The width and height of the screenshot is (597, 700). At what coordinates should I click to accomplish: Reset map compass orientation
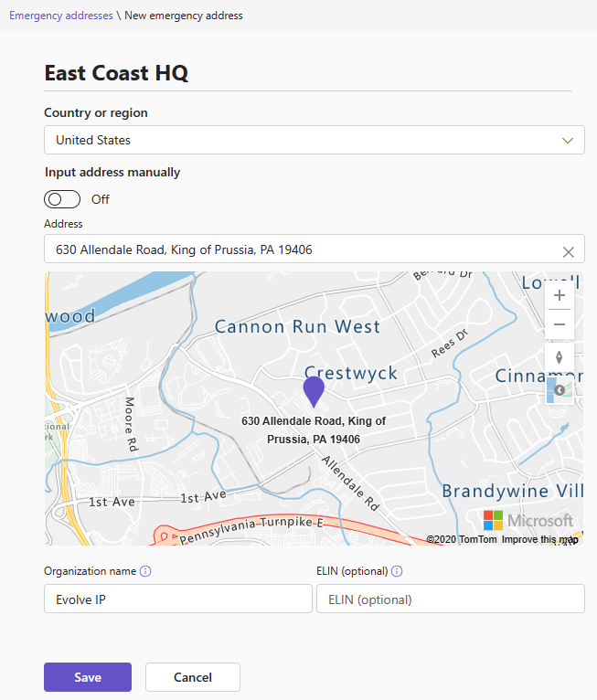pos(560,357)
